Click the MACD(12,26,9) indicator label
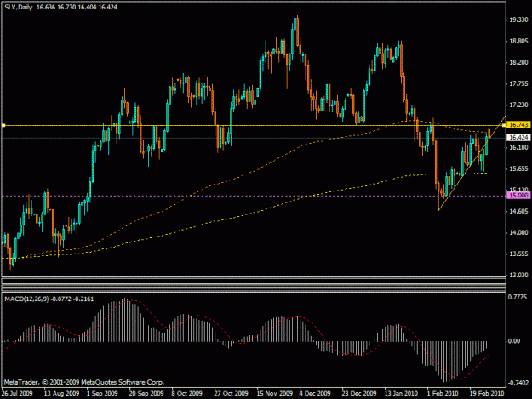 pos(26,299)
